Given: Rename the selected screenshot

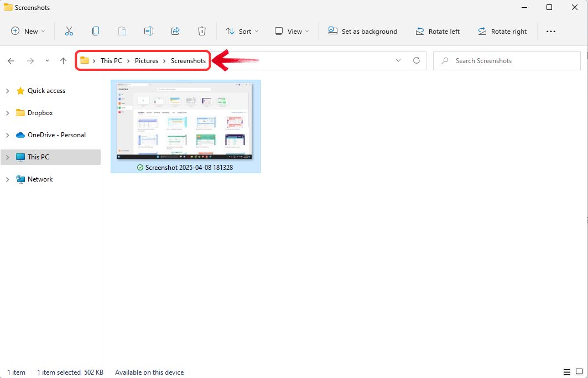Looking at the screenshot, I should coord(148,31).
